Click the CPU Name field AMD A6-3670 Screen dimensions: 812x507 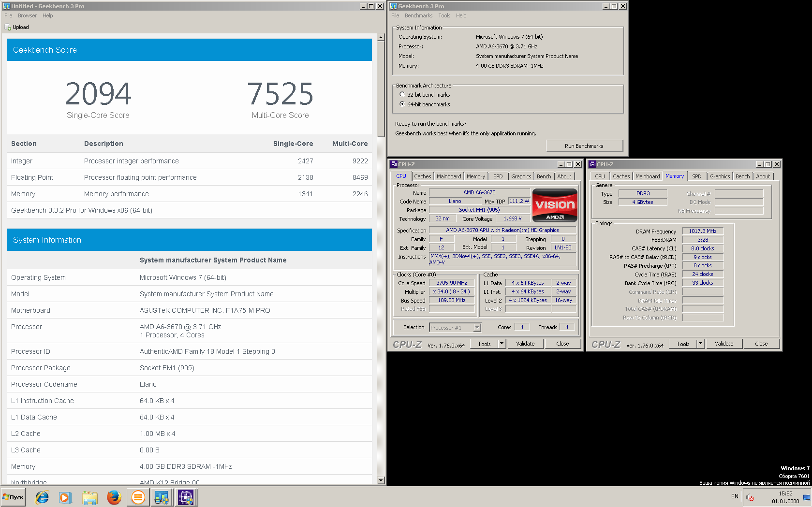tap(479, 192)
